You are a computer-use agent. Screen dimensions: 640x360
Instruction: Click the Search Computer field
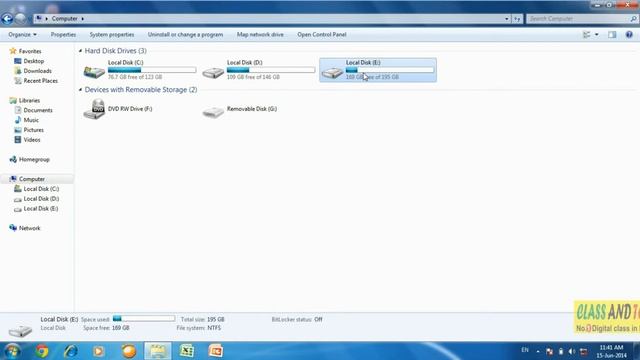point(581,19)
